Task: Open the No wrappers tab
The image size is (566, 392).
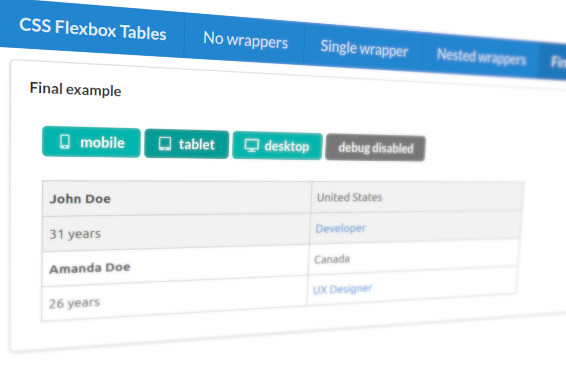Action: 245,42
